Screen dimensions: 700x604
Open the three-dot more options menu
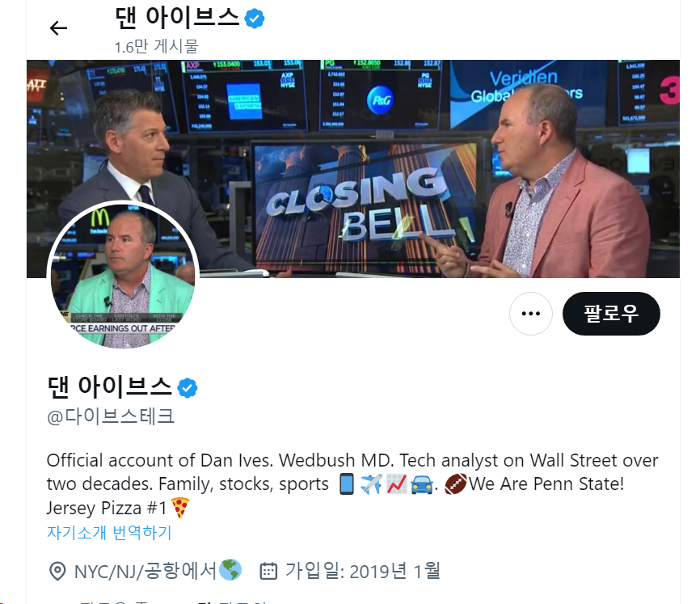point(531,314)
